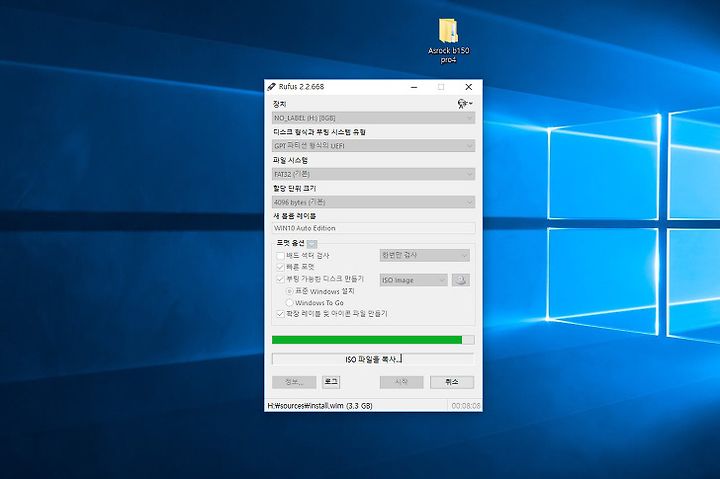Click the greyed-out info button
Image resolution: width=720 pixels, height=479 pixels.
pyautogui.click(x=294, y=382)
